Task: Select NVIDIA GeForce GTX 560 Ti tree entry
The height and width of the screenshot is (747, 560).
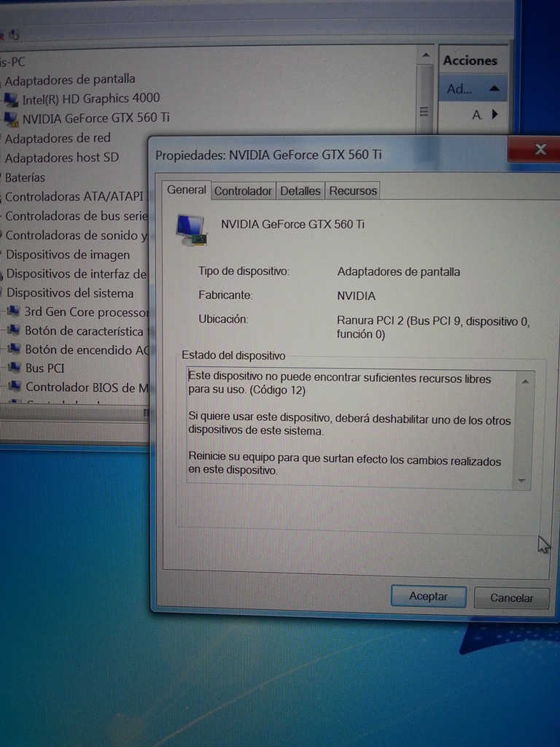Action: (96, 117)
